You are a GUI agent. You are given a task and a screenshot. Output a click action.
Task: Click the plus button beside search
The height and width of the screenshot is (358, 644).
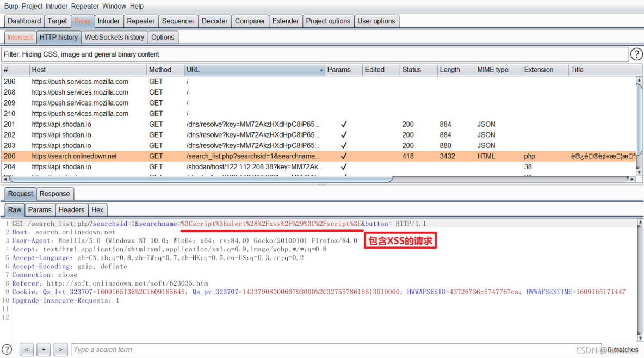click(44, 350)
